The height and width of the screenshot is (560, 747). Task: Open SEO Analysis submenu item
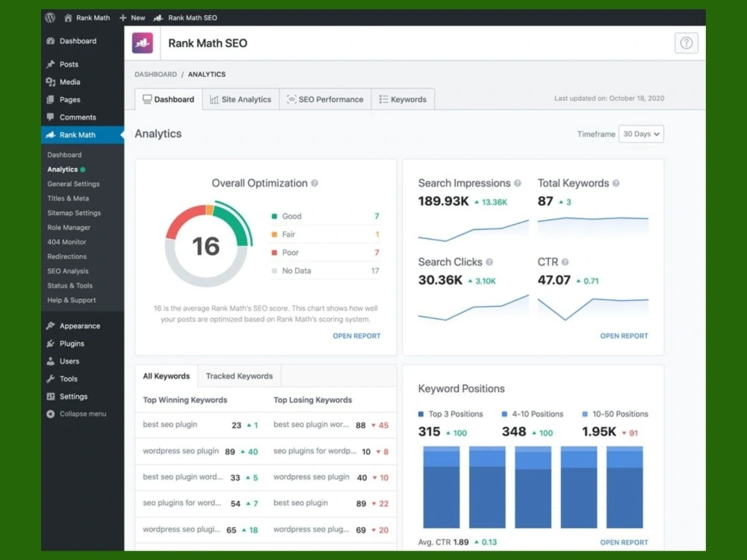click(68, 271)
